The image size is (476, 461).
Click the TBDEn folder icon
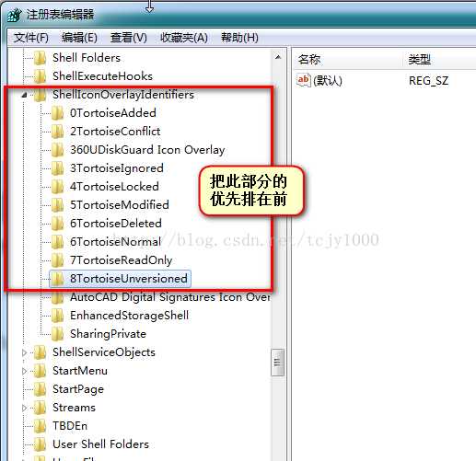tap(40, 426)
